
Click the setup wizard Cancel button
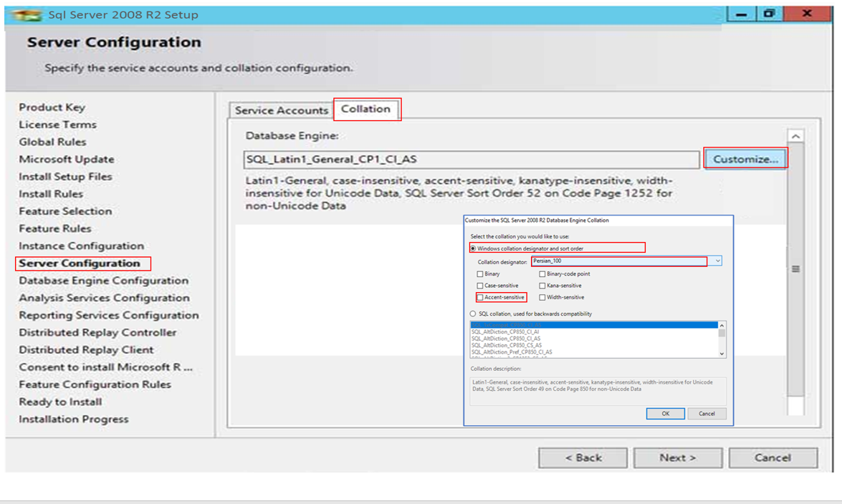pyautogui.click(x=772, y=458)
